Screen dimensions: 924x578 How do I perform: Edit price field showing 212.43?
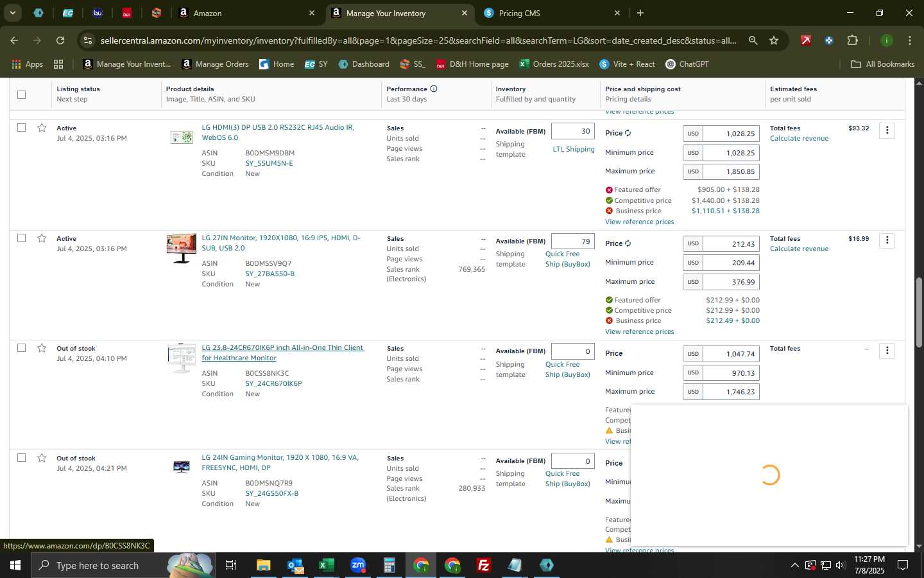[x=731, y=244]
